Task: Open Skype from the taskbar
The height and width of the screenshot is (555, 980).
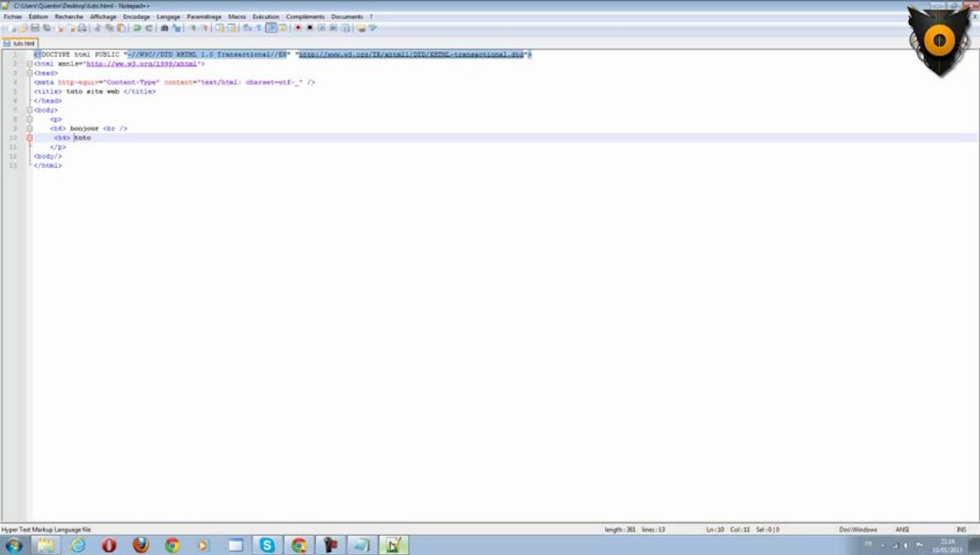Action: coord(267,545)
